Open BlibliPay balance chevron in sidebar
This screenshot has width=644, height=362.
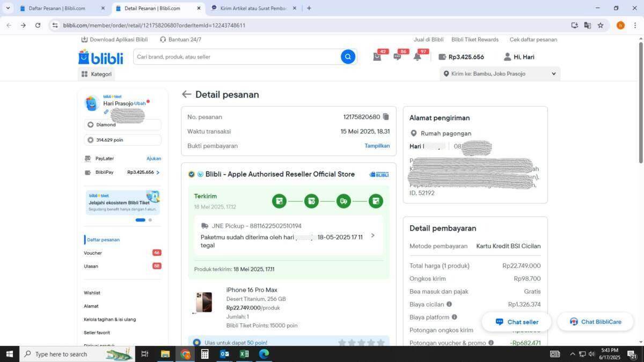tap(158, 173)
